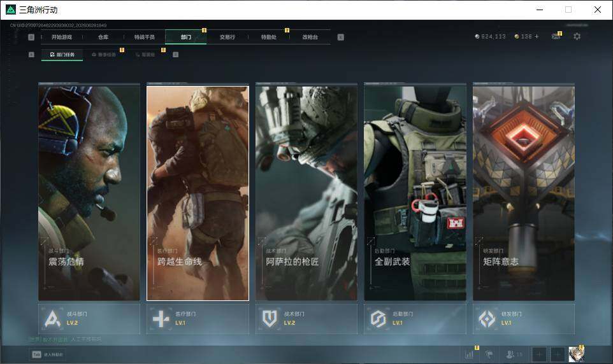Click the 全副武装 title text
This screenshot has width=613, height=364.
click(x=392, y=262)
